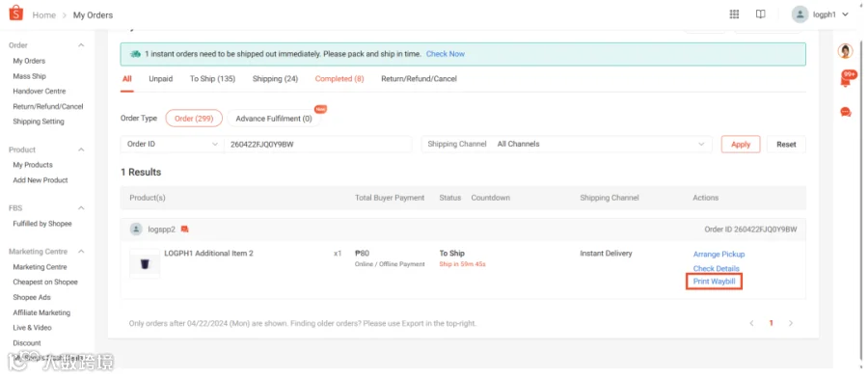
Task: Open My Orders in the sidebar
Action: click(29, 61)
